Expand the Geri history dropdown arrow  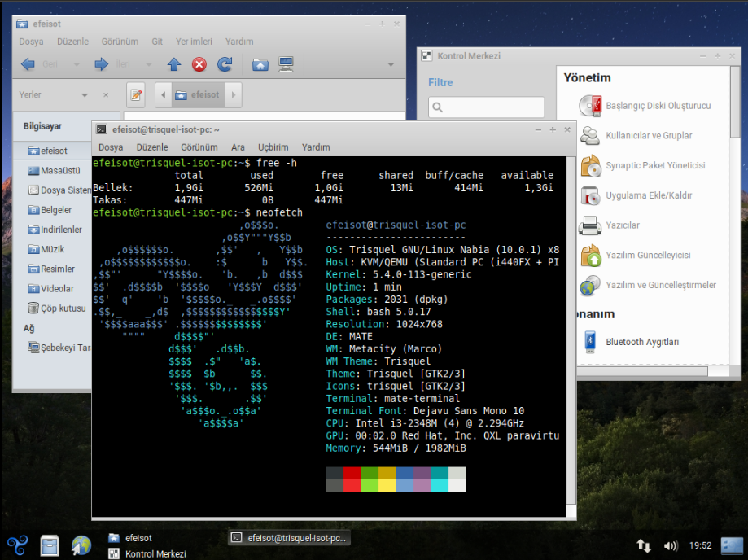[77, 64]
